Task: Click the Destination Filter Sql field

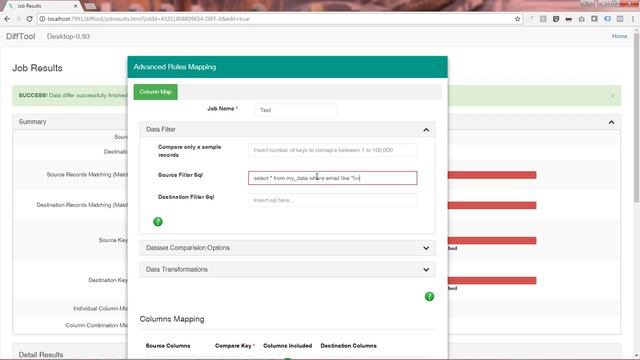Action: (x=333, y=200)
